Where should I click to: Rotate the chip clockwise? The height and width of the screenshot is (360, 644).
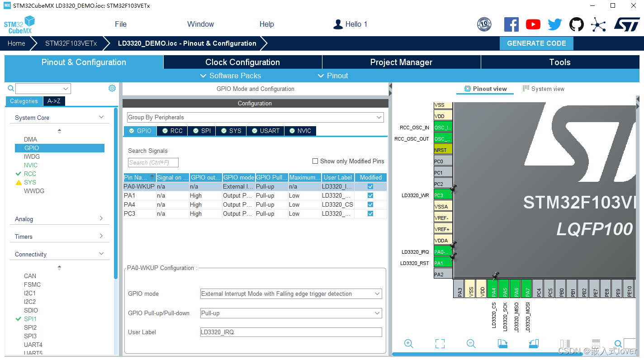tap(502, 344)
